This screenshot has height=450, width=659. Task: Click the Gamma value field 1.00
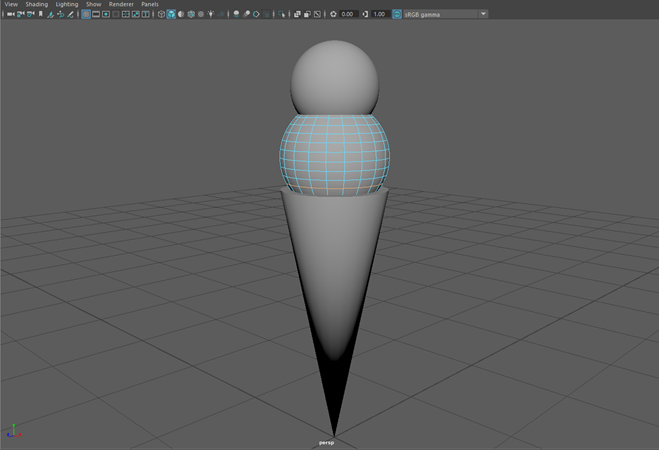click(380, 14)
